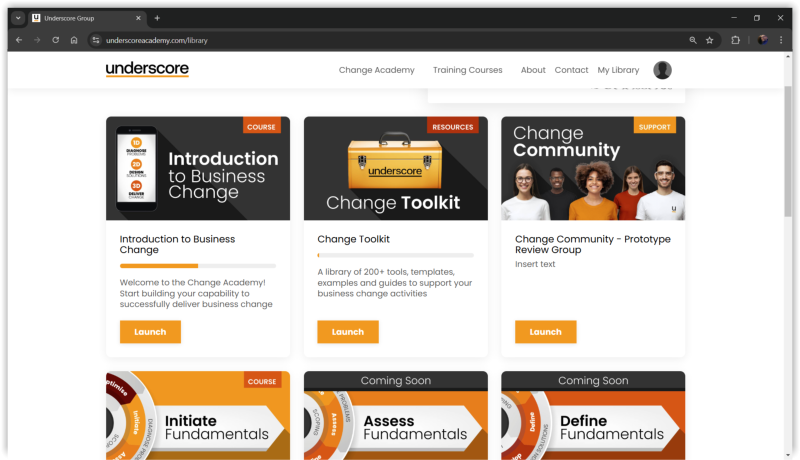Open the Chrome profile avatar

click(763, 40)
